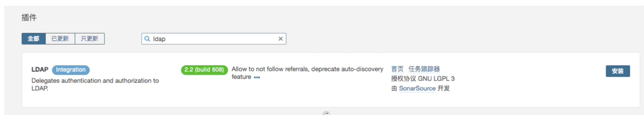Click the circular reload icon at bottom

(x=326, y=113)
